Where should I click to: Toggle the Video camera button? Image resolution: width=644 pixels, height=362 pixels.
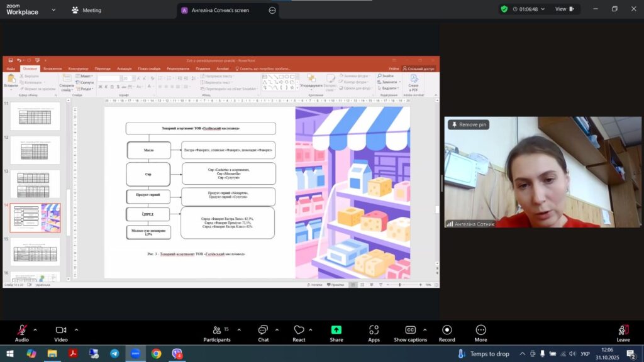[x=61, y=332]
